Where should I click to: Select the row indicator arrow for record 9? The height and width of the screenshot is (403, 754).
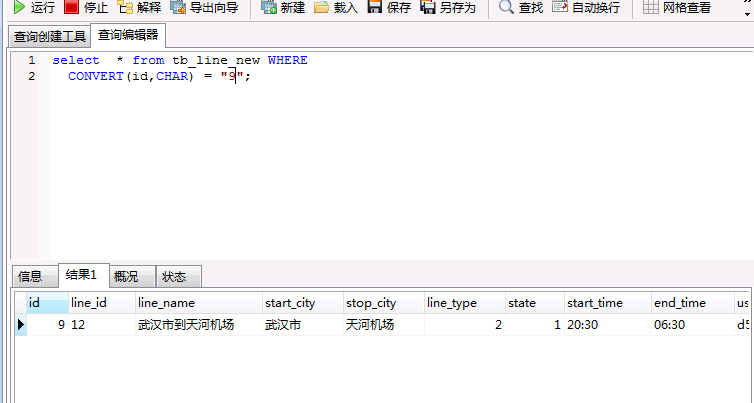pyautogui.click(x=20, y=325)
